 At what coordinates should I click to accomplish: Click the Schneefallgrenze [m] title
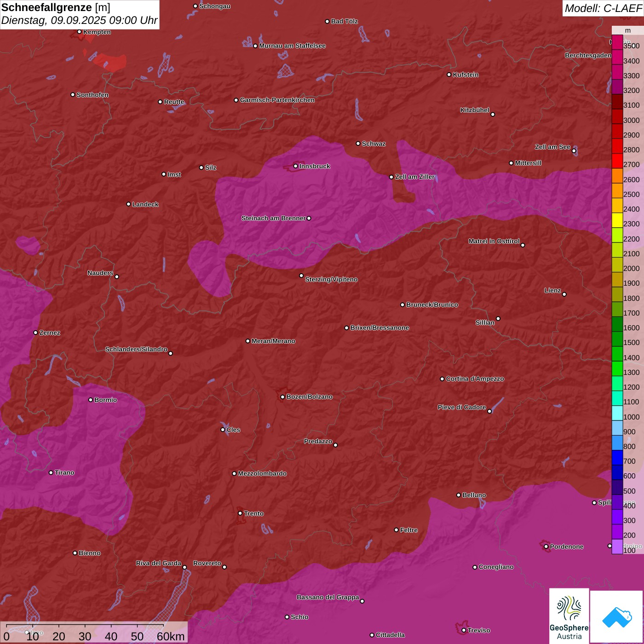(56, 7)
